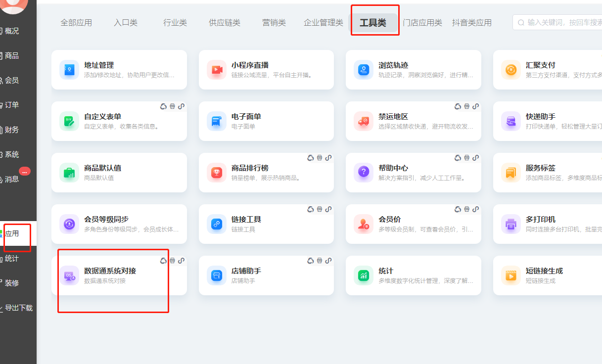Go to 统计 in the sidebar
This screenshot has height=364, width=602.
click(12, 258)
